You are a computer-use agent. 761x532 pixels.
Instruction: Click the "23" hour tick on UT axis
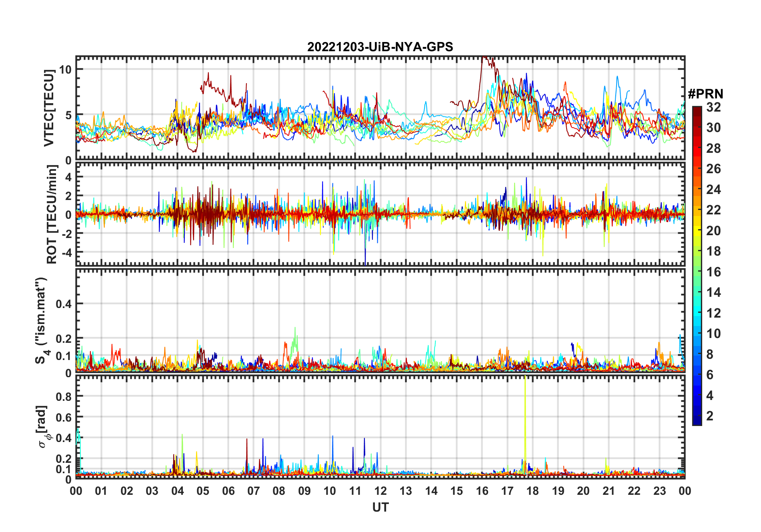point(660,491)
